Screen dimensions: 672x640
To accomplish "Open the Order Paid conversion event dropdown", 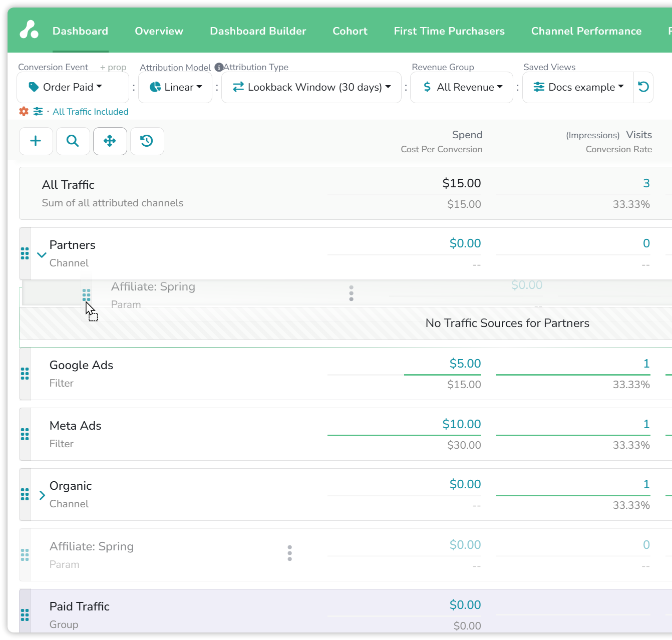I will pos(73,87).
